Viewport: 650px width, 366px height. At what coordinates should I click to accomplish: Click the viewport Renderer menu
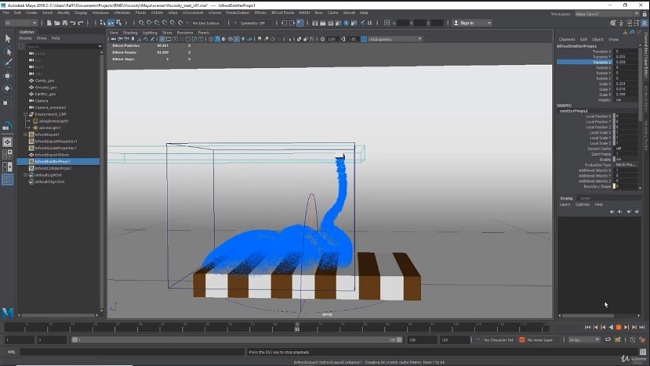(185, 32)
